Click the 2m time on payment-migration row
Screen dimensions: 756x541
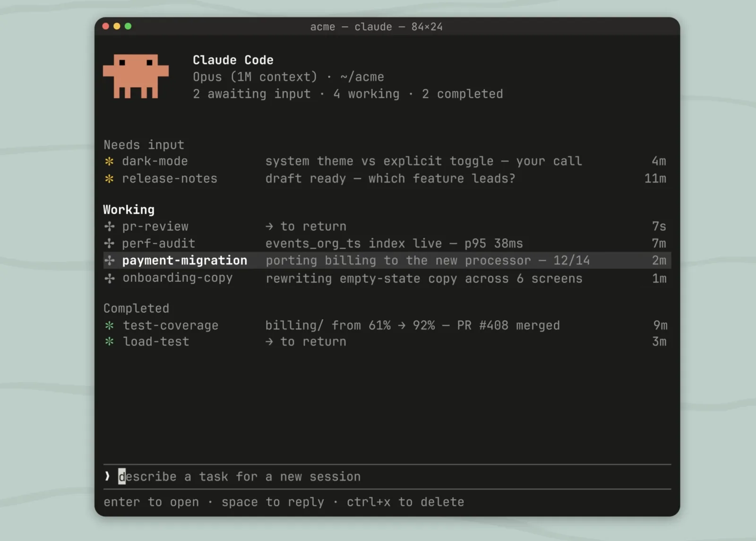point(659,261)
